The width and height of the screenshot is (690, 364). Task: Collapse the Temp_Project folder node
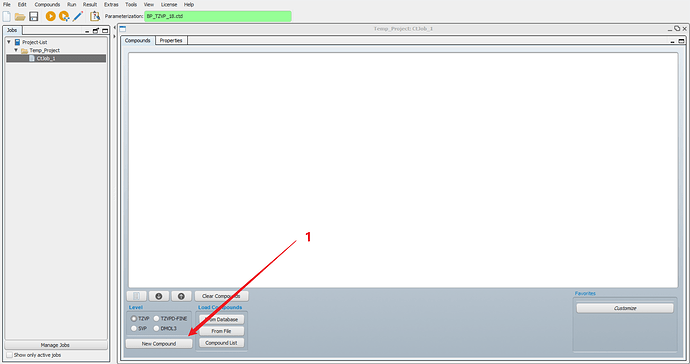(x=16, y=50)
